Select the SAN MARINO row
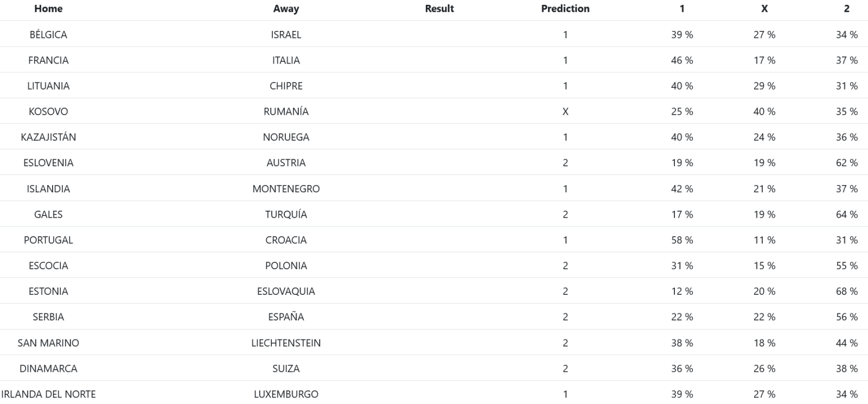The width and height of the screenshot is (868, 404). point(434,343)
